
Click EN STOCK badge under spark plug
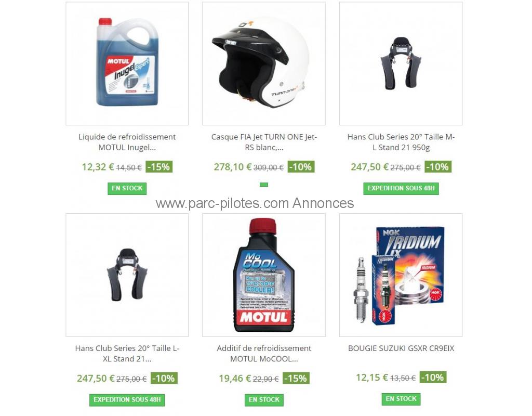click(x=401, y=399)
